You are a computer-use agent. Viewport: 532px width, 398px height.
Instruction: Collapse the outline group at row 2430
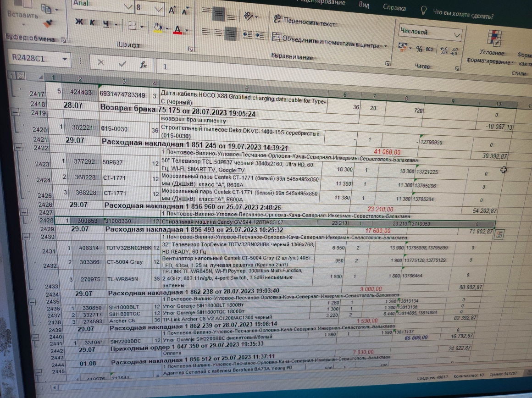[x=26, y=237]
